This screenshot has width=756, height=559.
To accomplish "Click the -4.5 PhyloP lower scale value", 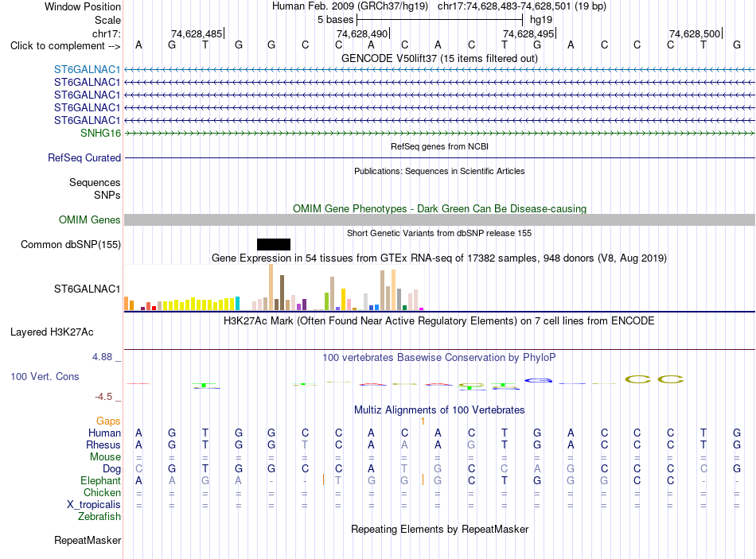I will click(x=103, y=397).
